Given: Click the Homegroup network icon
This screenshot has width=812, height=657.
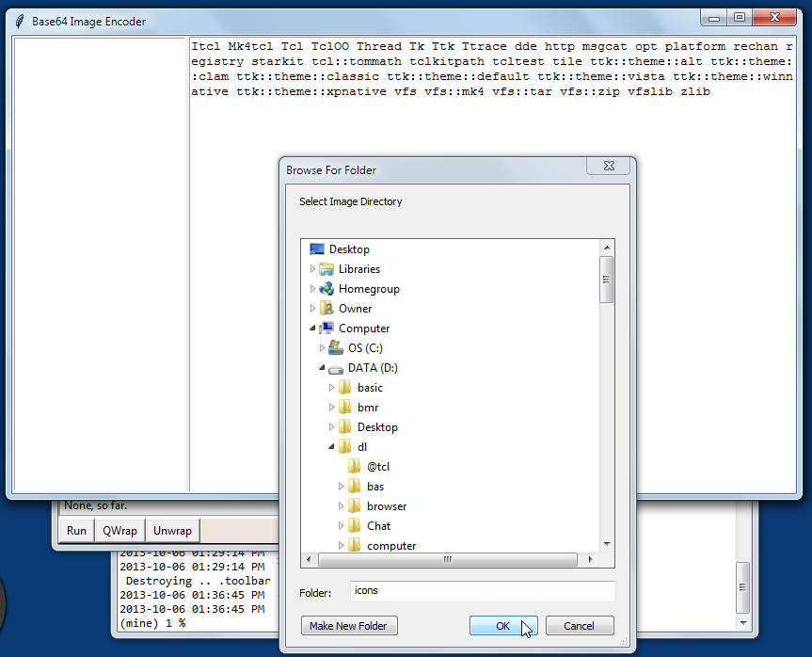Looking at the screenshot, I should (x=326, y=289).
